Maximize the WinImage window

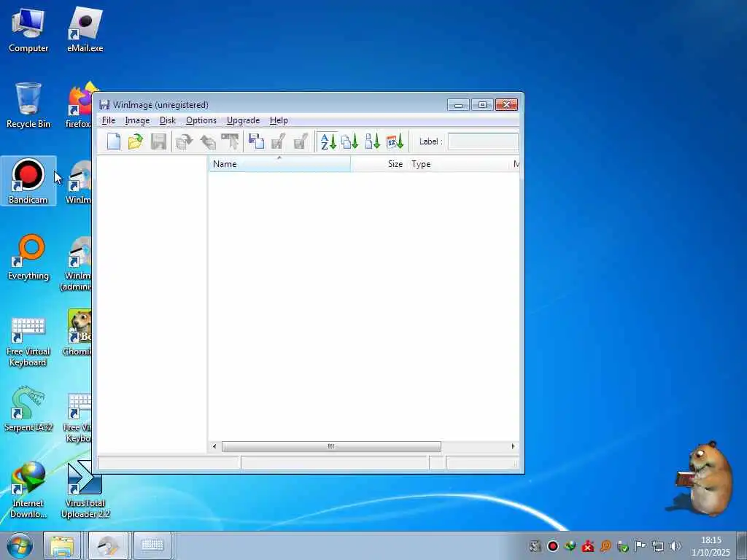tap(482, 105)
